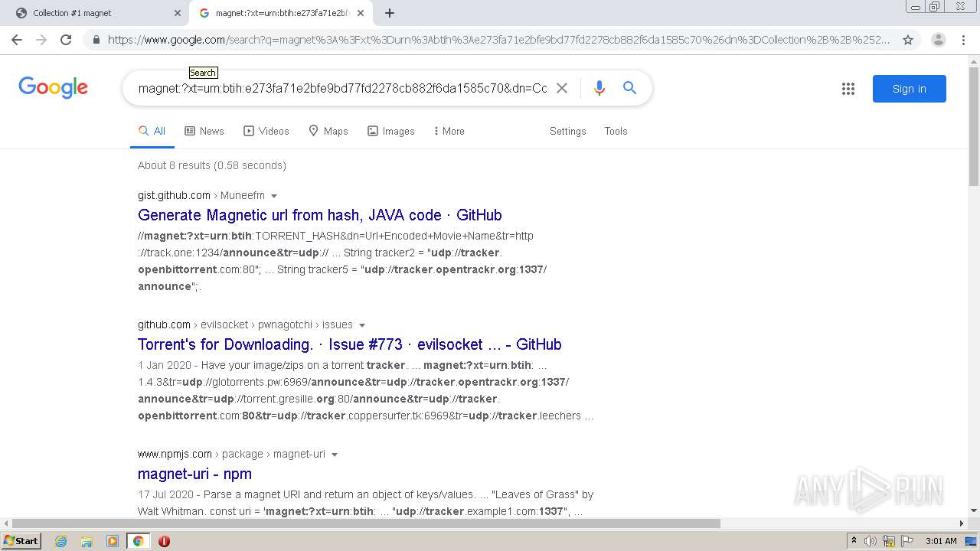Click the horizontal scroll right arrow
Screen dimensions: 980x551
coord(962,523)
